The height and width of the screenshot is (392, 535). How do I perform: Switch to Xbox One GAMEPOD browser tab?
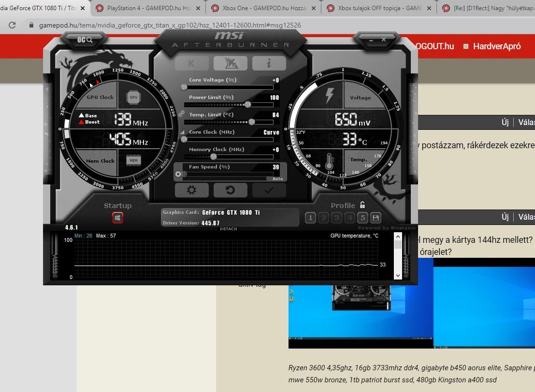pos(264,8)
